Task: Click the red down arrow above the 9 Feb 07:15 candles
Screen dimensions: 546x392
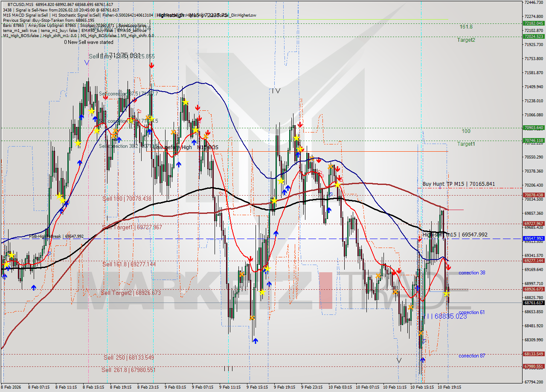Action: (197, 108)
